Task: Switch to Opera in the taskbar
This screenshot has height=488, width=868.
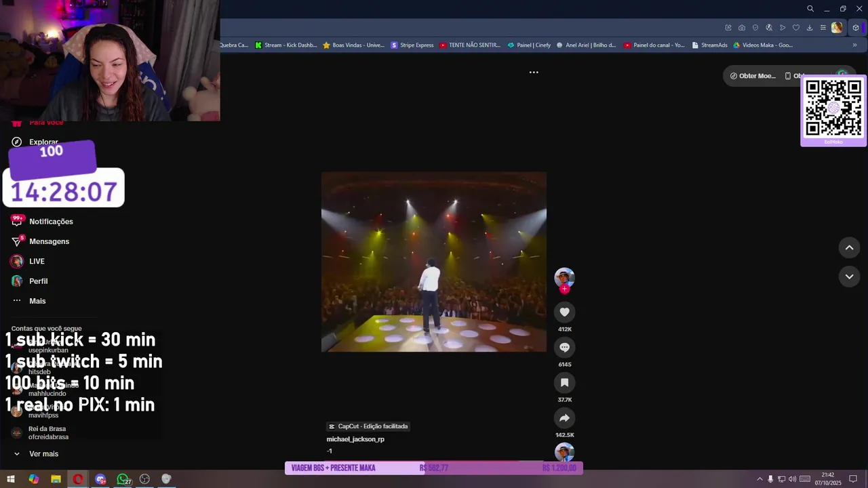Action: 78,479
